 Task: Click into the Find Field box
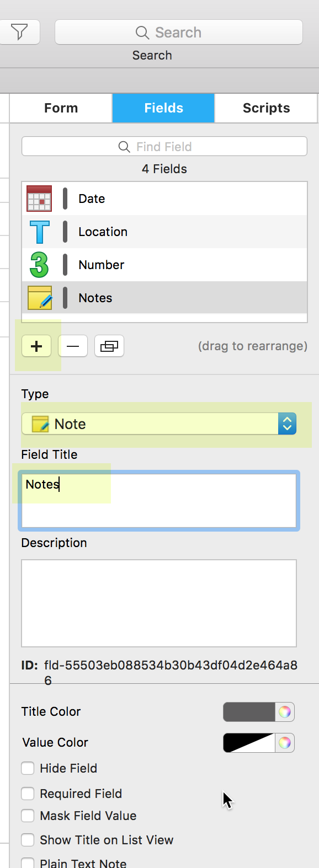point(164,147)
